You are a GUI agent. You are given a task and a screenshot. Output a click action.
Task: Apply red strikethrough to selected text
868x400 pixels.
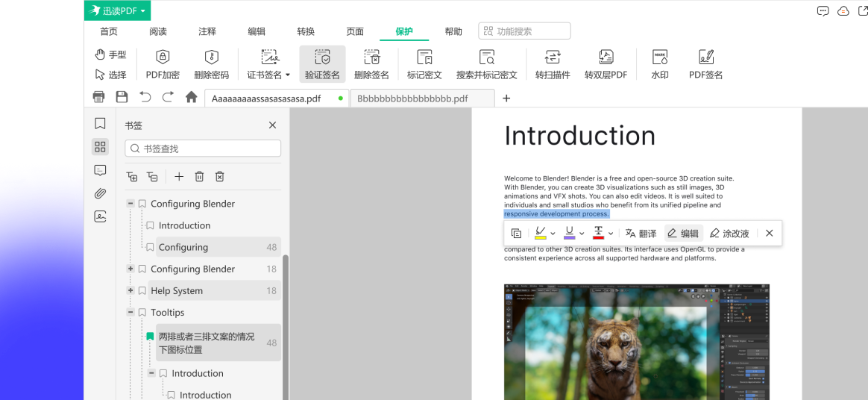pyautogui.click(x=598, y=233)
